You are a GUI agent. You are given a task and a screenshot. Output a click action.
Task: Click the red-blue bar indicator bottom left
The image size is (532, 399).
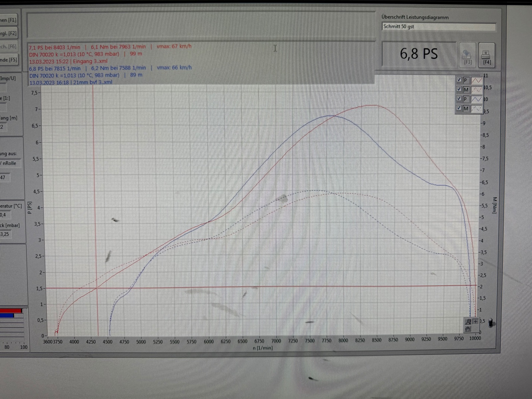[11, 313]
